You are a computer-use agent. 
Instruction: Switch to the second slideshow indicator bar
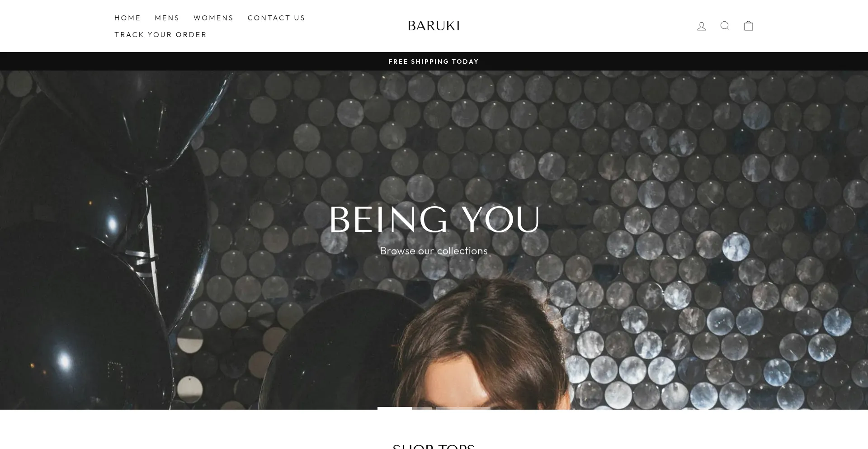point(463,408)
